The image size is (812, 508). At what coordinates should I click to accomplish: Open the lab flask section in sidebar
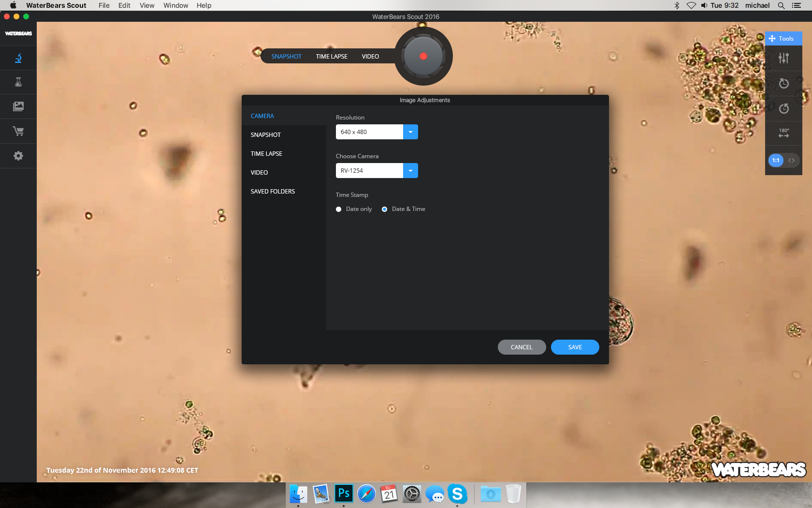coord(18,82)
